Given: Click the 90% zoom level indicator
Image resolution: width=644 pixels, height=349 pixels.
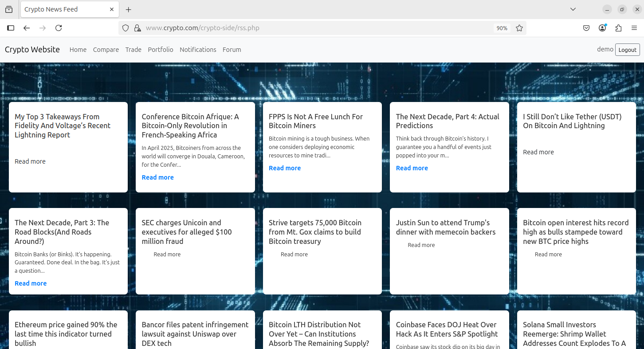Looking at the screenshot, I should point(502,28).
